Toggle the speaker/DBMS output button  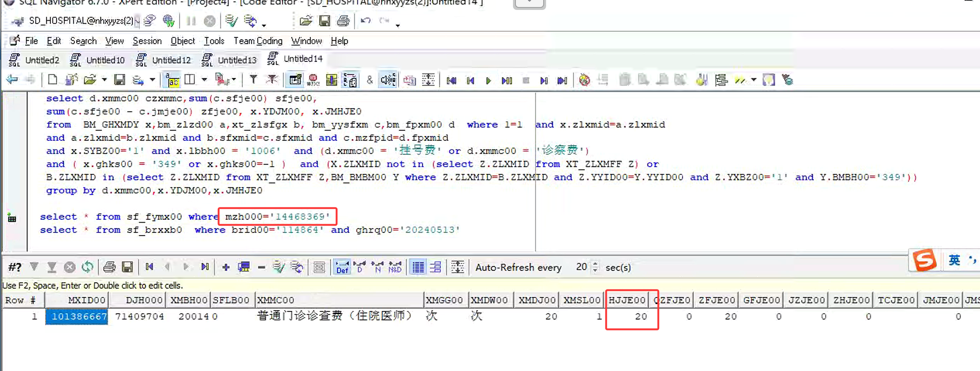388,80
